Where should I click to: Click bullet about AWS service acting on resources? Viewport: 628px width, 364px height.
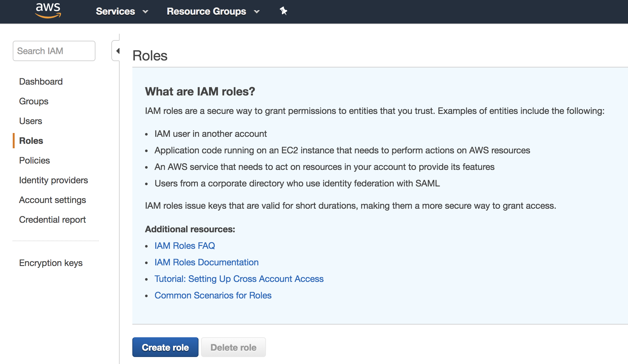tap(324, 167)
